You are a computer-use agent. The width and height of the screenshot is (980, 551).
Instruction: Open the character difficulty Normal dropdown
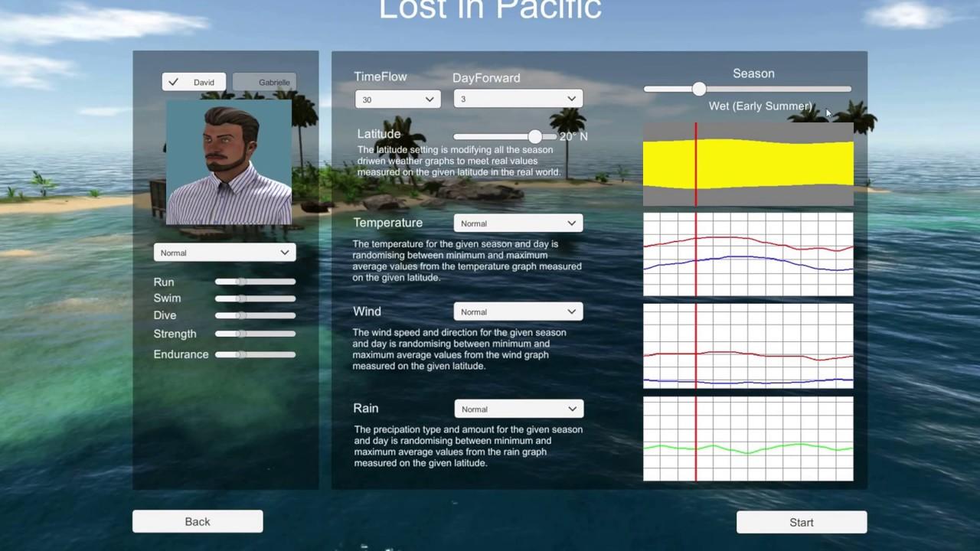tap(224, 253)
